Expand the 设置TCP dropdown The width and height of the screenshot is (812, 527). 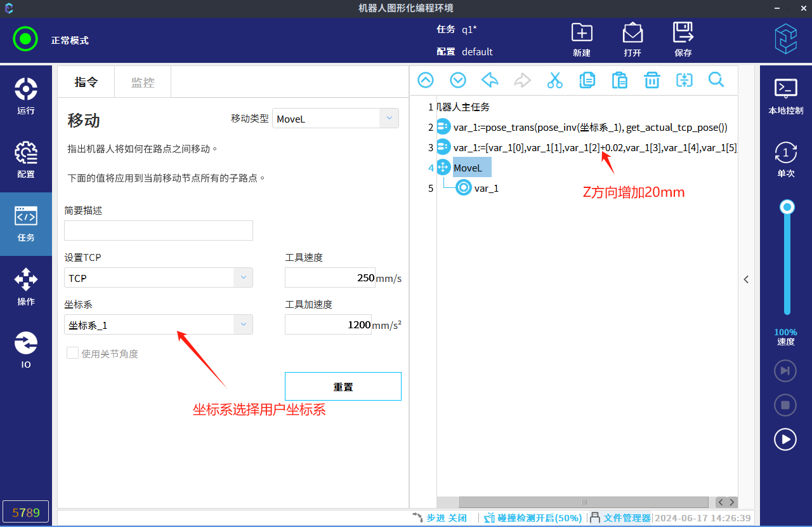pyautogui.click(x=159, y=278)
